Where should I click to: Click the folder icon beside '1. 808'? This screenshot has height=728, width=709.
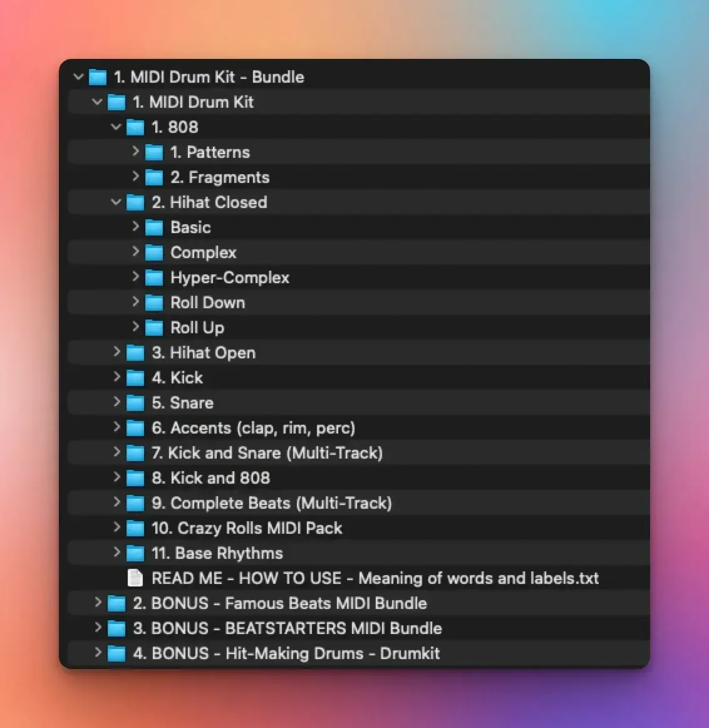click(135, 127)
